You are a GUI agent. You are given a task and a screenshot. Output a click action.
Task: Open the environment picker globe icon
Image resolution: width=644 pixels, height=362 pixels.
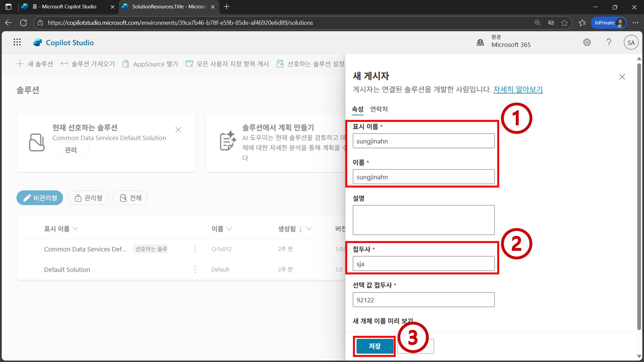click(480, 42)
